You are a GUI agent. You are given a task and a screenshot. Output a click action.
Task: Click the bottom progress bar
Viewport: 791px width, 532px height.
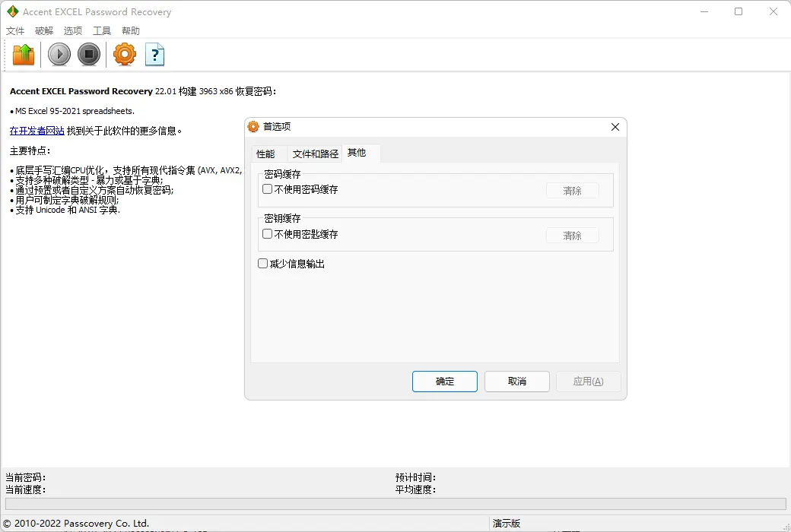click(x=395, y=504)
